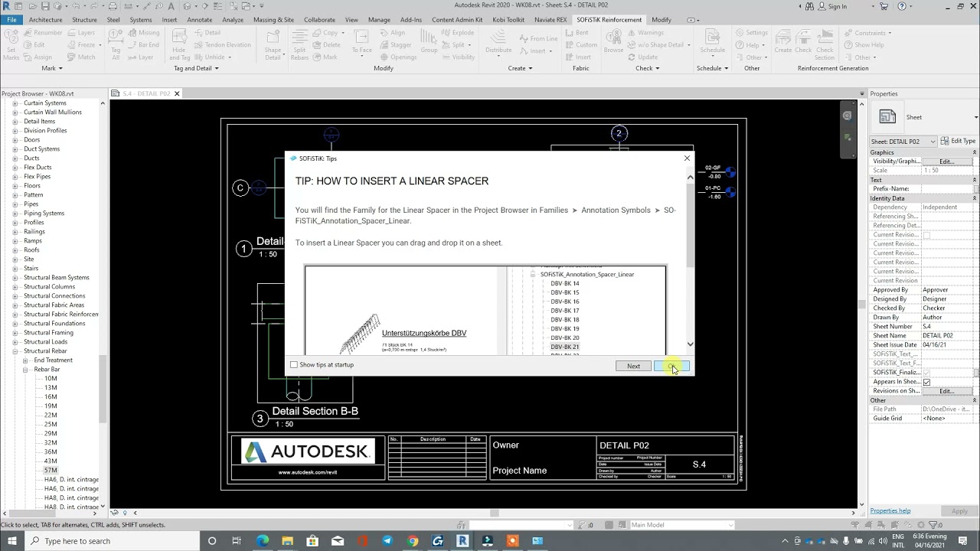Viewport: 980px width, 551px height.
Task: Expand the Mark panel dropdown
Action: click(53, 68)
